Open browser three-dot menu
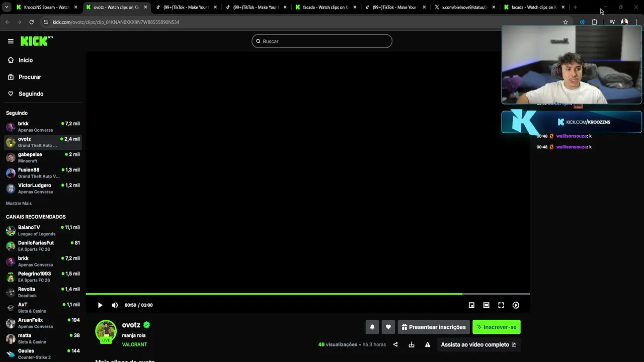This screenshot has height=362, width=644. [636, 22]
